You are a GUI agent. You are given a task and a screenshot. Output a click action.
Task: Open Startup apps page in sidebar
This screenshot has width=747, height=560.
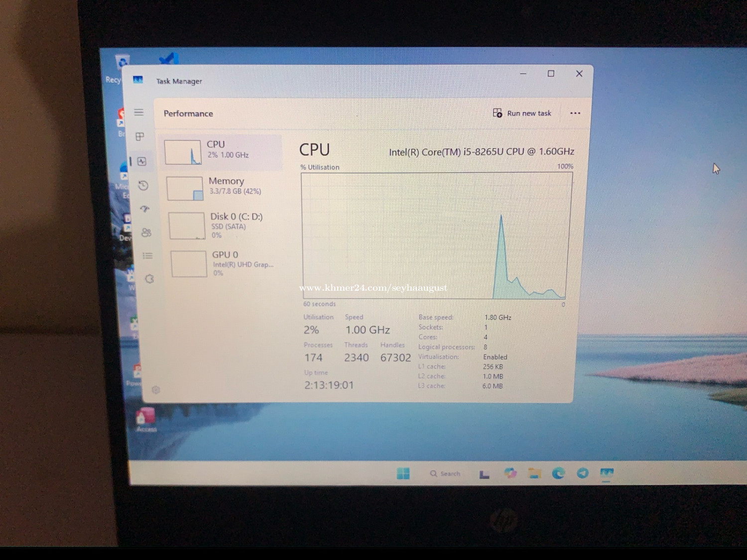tap(145, 209)
